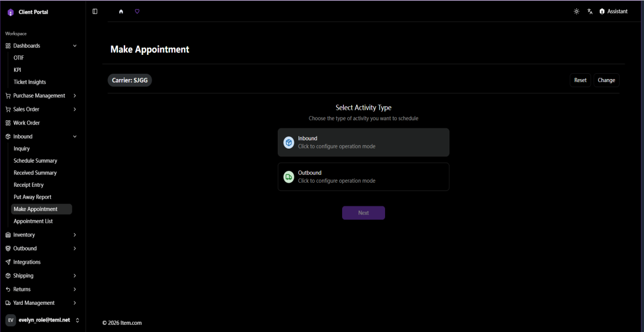
Task: Collapse the Inbound section chevron
Action: (75, 136)
